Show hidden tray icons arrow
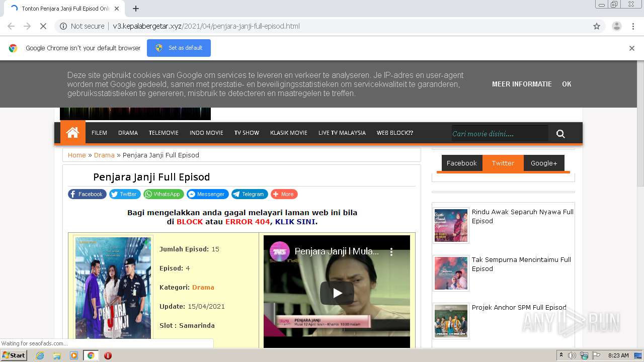The image size is (644, 362). point(561,355)
